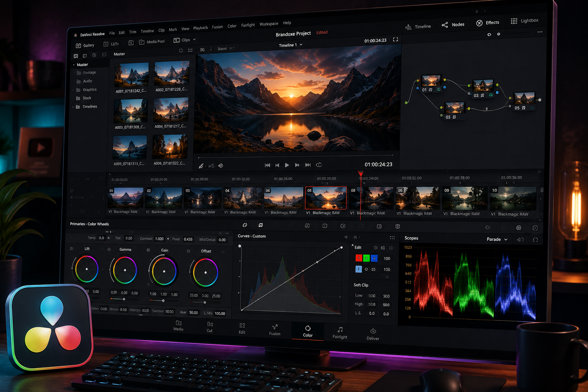Expand the Timelines bin

73,107
